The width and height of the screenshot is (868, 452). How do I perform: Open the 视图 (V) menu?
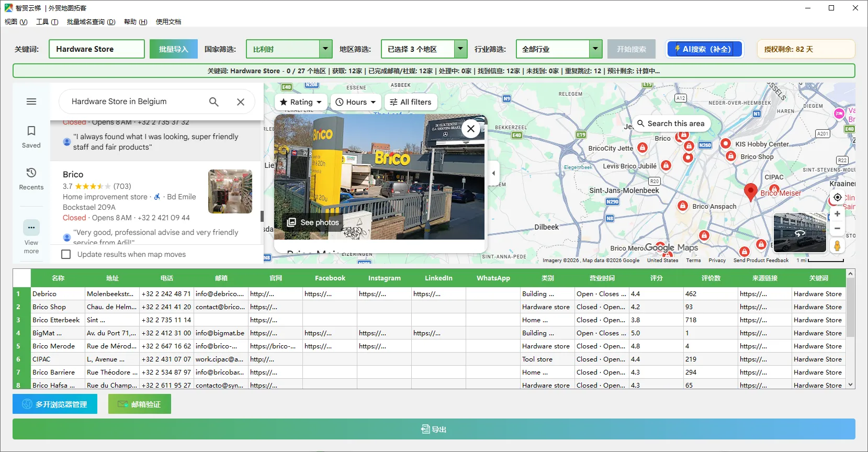pos(16,21)
